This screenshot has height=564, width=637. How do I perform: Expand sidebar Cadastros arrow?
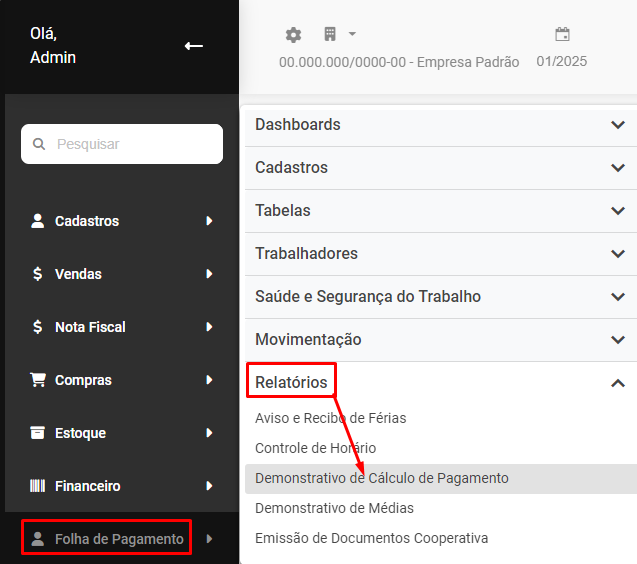click(x=209, y=221)
